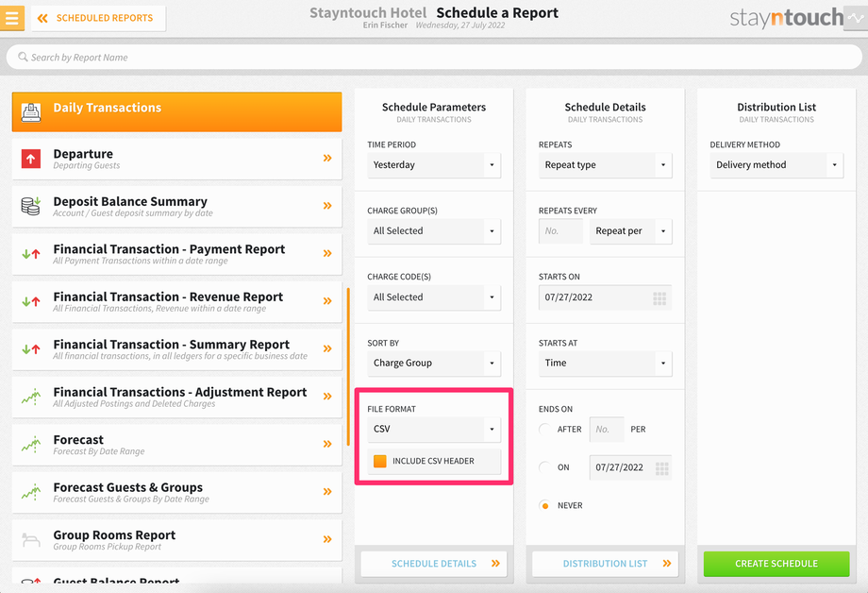Open the Time Period dropdown

(x=434, y=165)
